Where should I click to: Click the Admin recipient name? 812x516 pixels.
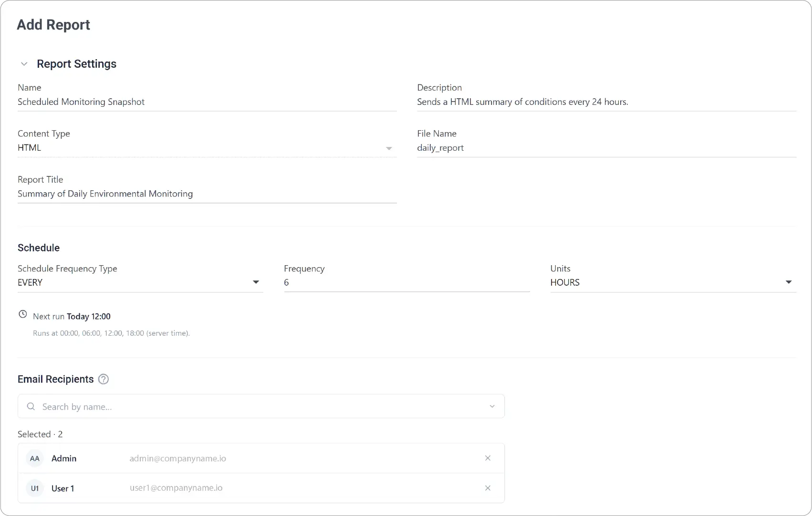[64, 458]
